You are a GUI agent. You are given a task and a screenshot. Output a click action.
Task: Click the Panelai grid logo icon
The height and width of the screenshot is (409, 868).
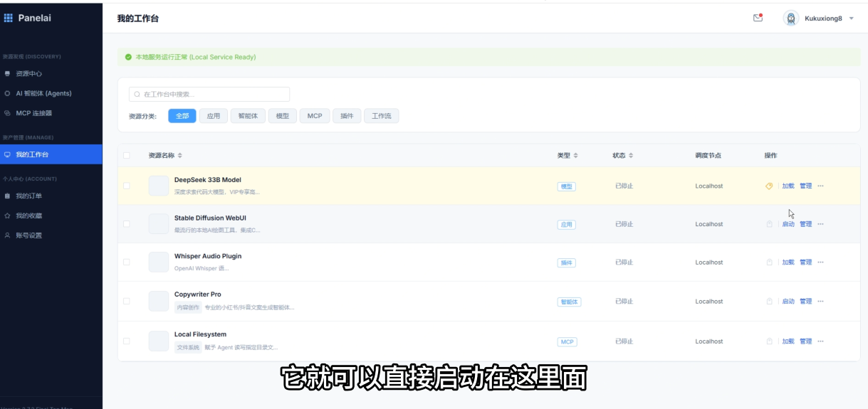pyautogui.click(x=9, y=18)
